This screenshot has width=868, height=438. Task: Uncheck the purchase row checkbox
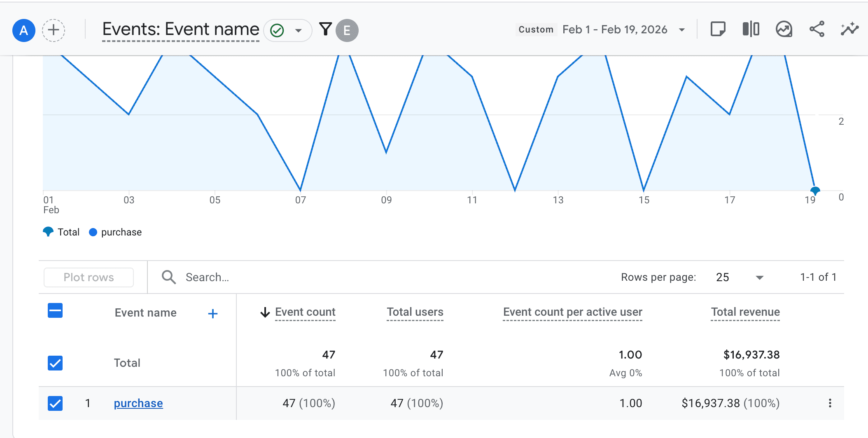tap(55, 403)
